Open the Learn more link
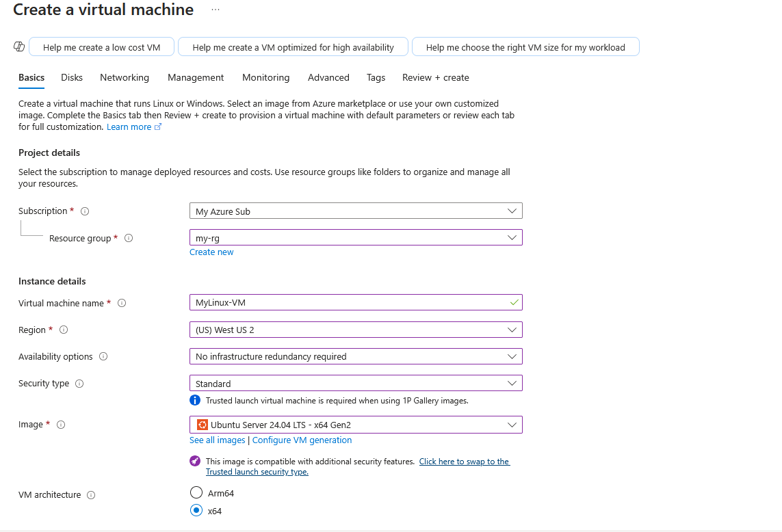Image resolution: width=782 pixels, height=532 pixels. pos(129,127)
